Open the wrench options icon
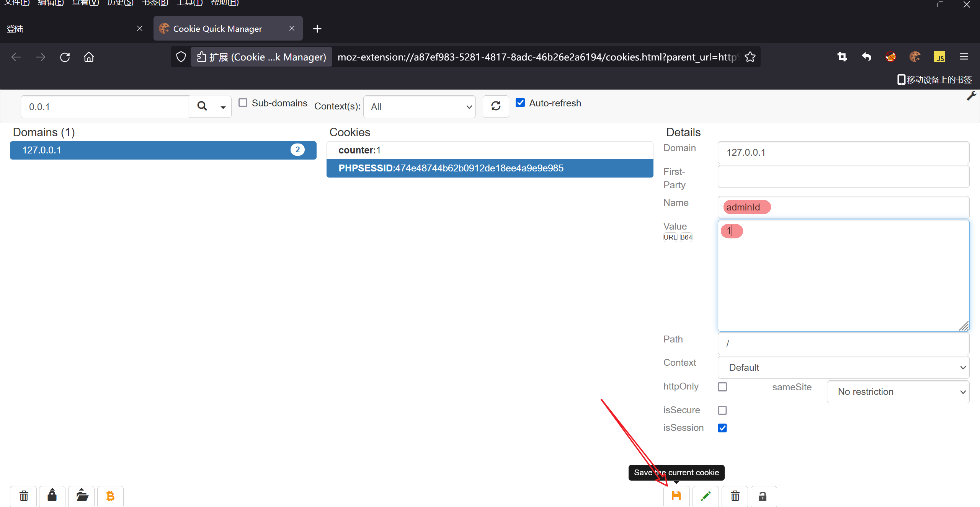 [971, 96]
